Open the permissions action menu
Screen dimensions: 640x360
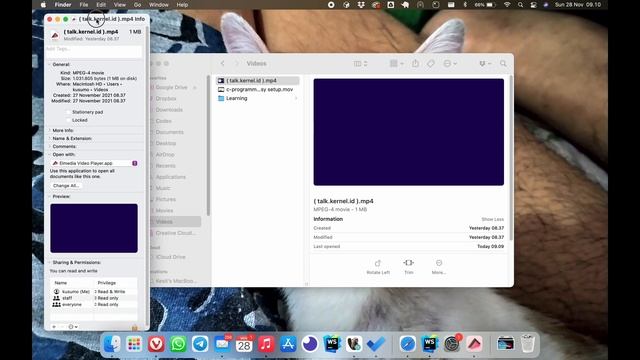click(x=73, y=327)
